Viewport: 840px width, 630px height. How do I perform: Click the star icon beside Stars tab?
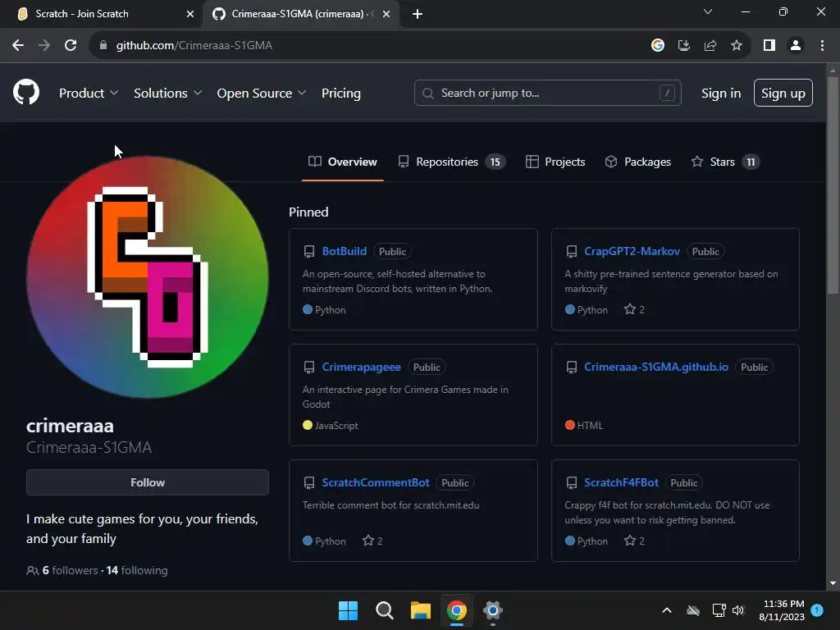(x=697, y=162)
